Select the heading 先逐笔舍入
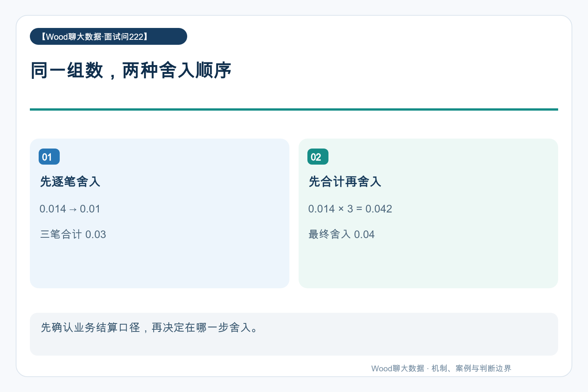Viewport: 588px width, 392px height. (70, 181)
